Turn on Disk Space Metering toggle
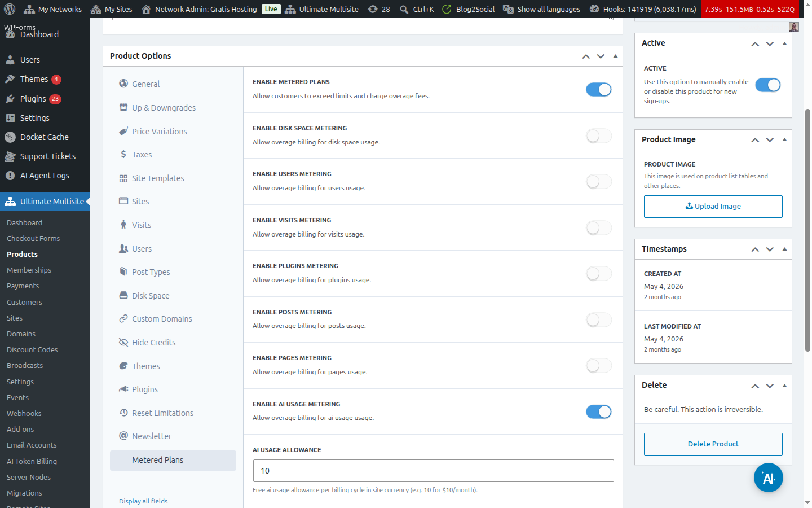 click(599, 135)
